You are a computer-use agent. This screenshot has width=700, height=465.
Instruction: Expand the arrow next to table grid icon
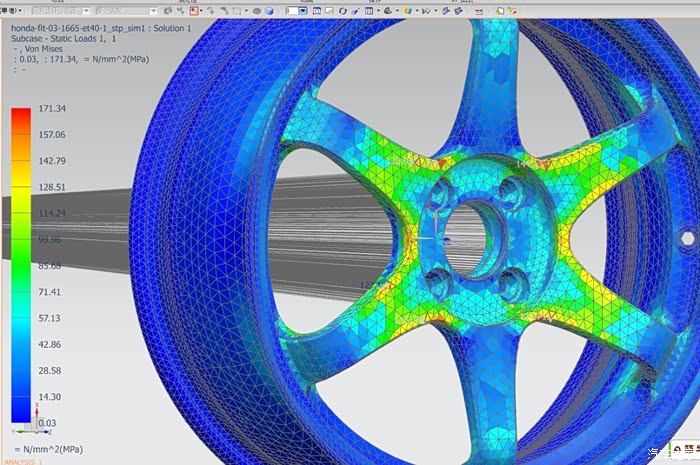379,11
